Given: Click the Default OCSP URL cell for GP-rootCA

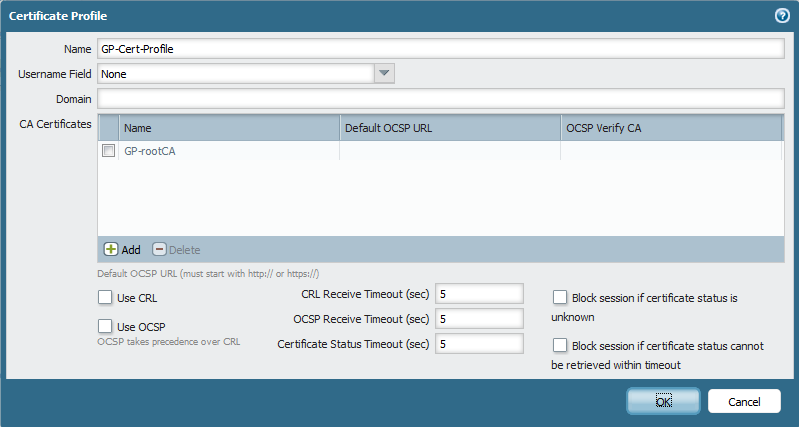Looking at the screenshot, I should tap(450, 151).
